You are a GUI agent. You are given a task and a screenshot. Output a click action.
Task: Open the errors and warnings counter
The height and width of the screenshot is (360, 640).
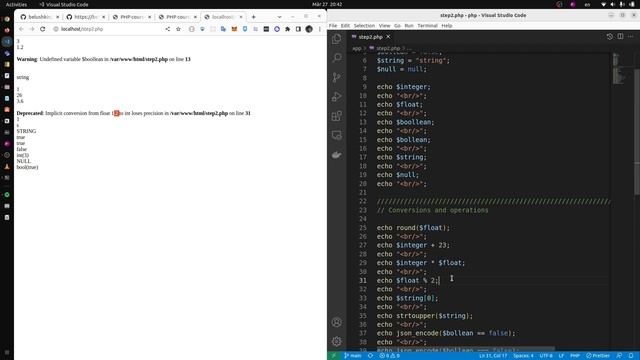(389, 356)
